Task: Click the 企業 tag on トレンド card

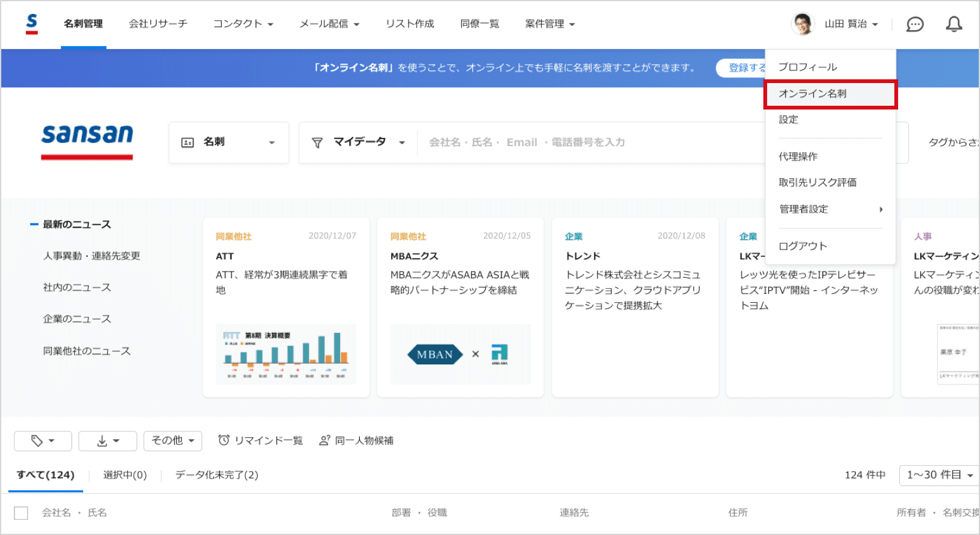Action: (574, 237)
